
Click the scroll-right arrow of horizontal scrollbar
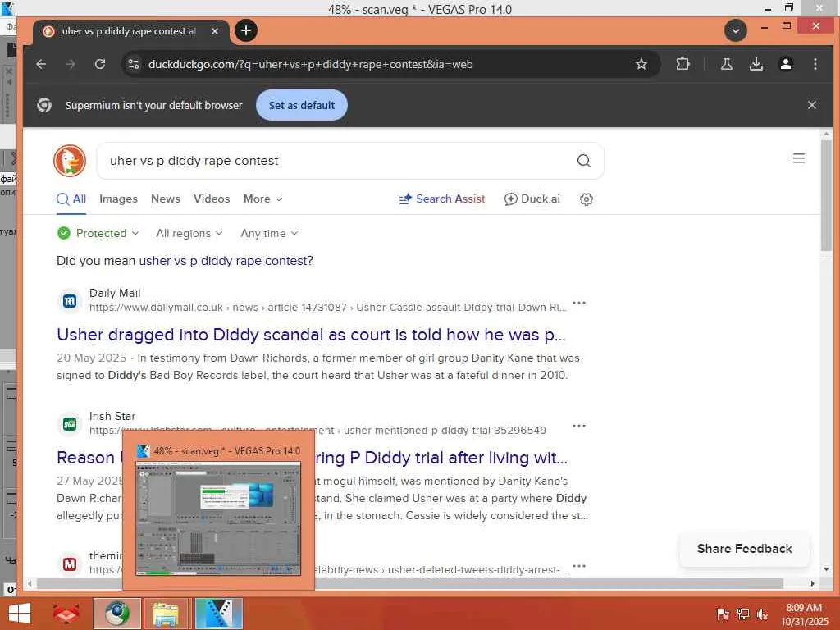pos(813,583)
